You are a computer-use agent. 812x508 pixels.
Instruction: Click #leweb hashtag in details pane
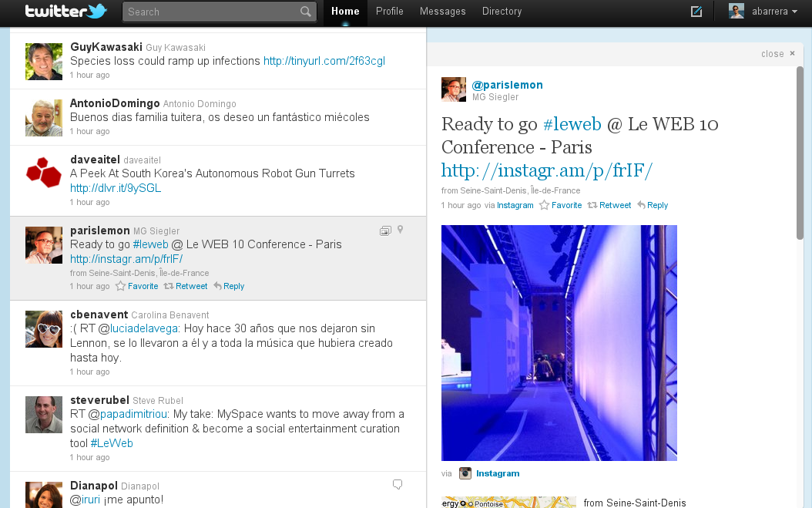pos(572,124)
